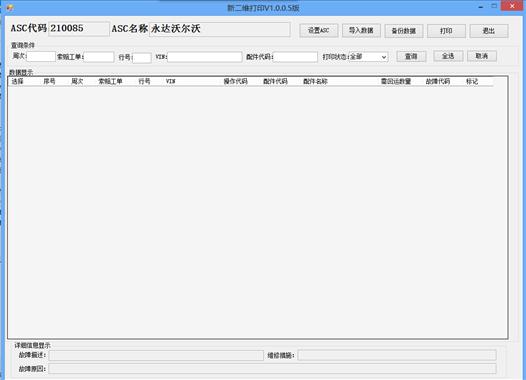Open the 打印状态 dropdown list
526x380 pixels.
[x=368, y=57]
